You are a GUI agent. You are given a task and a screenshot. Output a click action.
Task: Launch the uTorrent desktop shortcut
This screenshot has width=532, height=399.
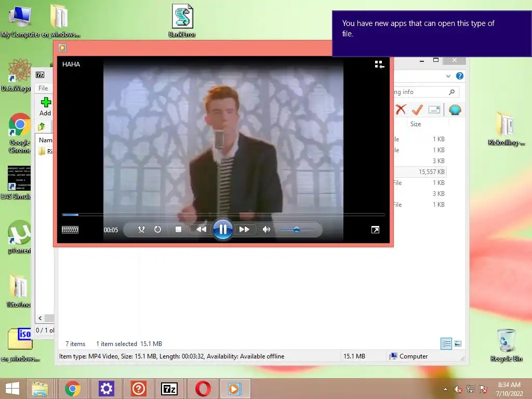[x=19, y=237]
